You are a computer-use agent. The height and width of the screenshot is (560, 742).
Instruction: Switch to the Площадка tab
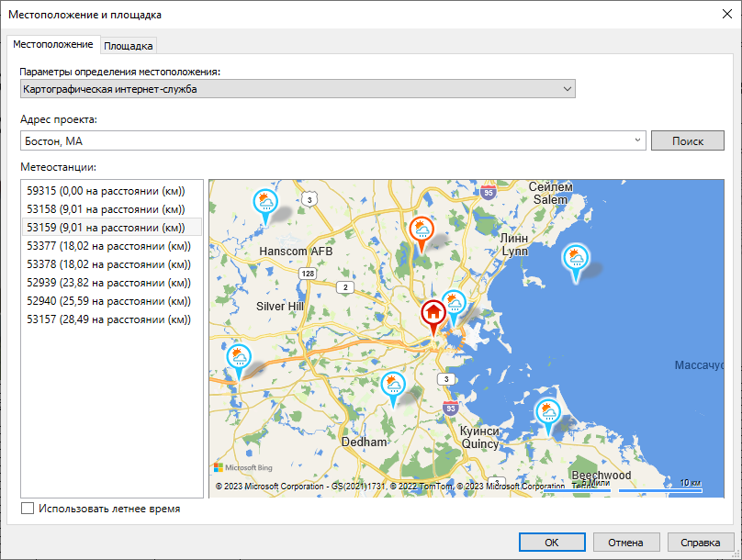pyautogui.click(x=129, y=46)
